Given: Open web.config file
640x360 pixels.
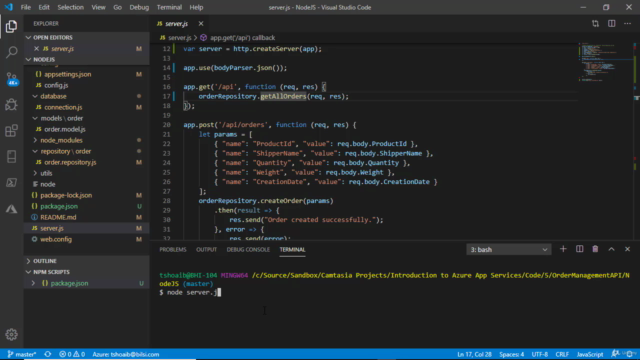Looking at the screenshot, I should (56, 240).
